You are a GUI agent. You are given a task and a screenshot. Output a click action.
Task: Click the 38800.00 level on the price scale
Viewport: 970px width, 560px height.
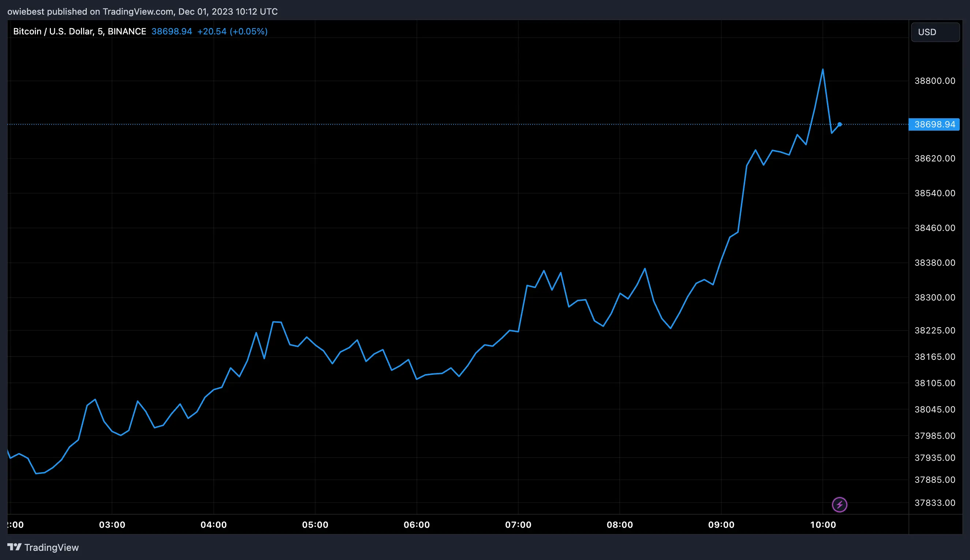pyautogui.click(x=935, y=81)
